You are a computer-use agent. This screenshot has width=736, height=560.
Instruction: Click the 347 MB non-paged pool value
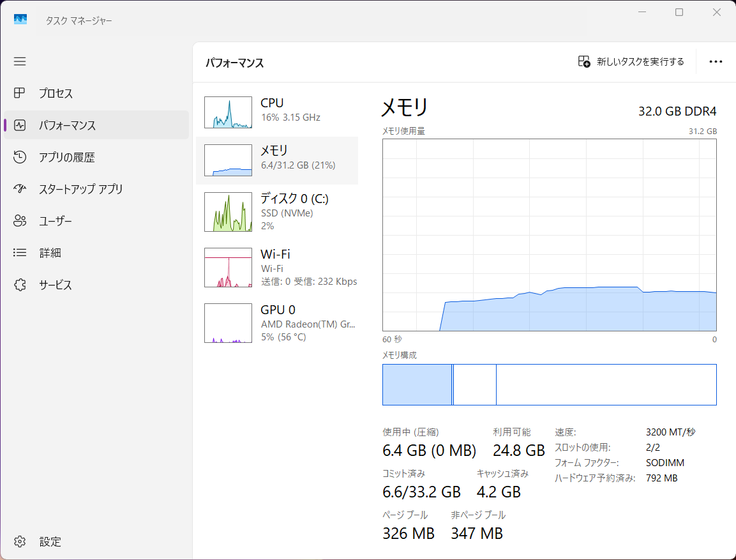pos(477,533)
